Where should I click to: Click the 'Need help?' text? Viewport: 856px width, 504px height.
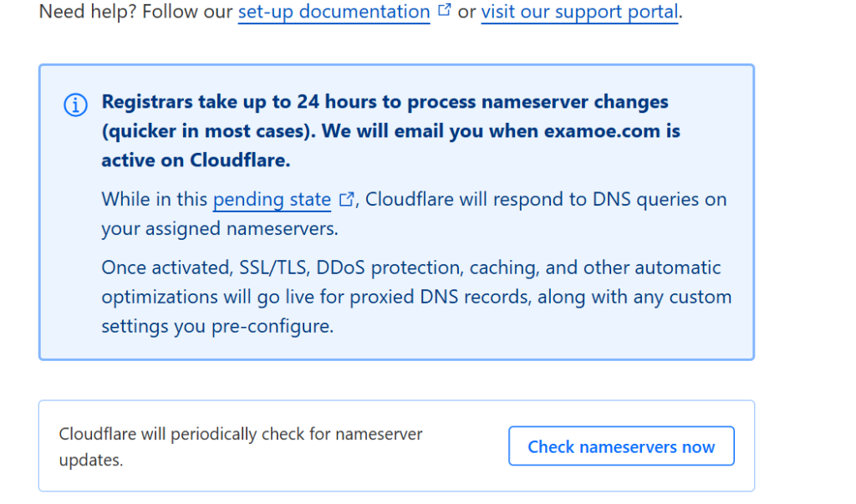(x=77, y=13)
